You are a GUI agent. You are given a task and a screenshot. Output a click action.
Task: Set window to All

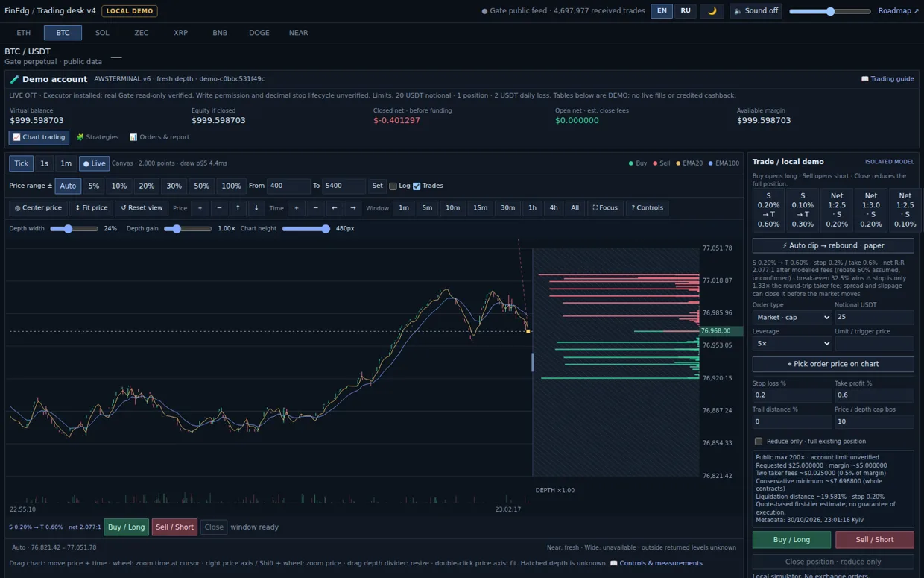(x=575, y=208)
